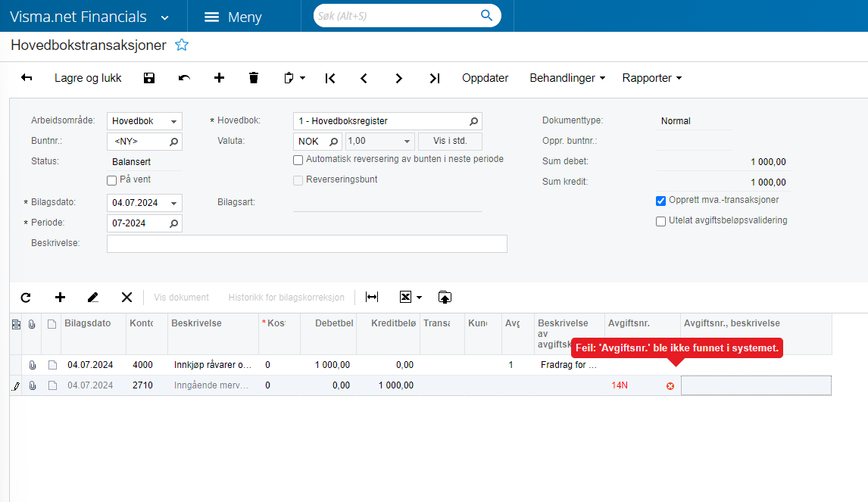
Task: Mark Hovedbokstransaksjoner as favorite with the star
Action: point(182,45)
